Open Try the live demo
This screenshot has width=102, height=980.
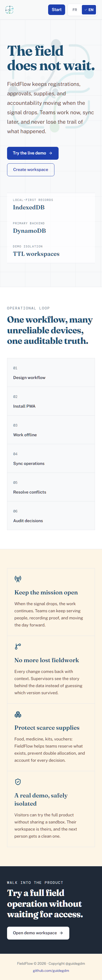click(33, 153)
